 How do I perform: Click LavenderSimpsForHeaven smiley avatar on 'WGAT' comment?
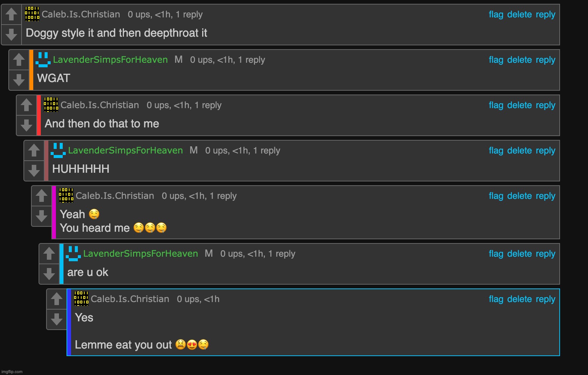point(43,60)
